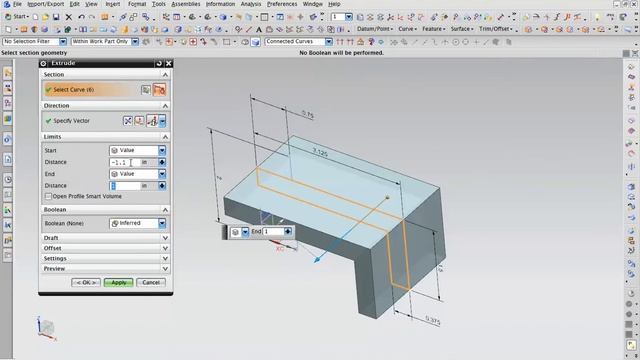Open the Trim/Offset toolbar menu
Screen dimensions: 640x360
coord(496,29)
